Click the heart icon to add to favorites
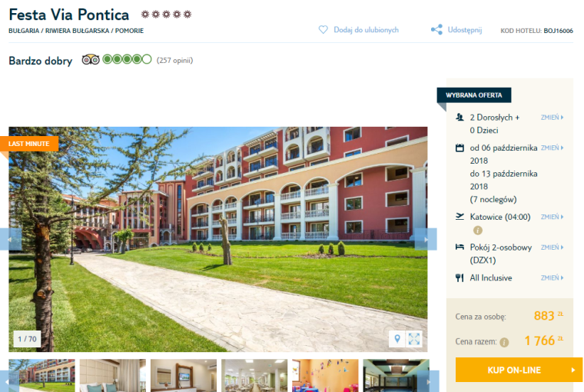 (x=323, y=30)
